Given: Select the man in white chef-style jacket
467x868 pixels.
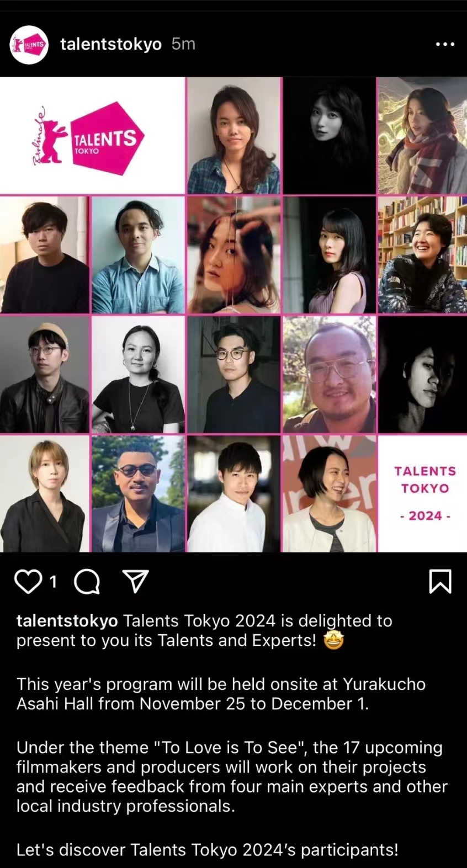Looking at the screenshot, I should coord(234,494).
